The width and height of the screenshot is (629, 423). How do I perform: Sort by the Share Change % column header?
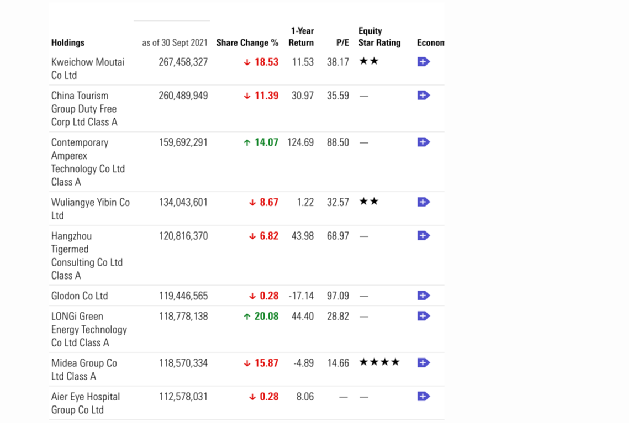click(247, 43)
